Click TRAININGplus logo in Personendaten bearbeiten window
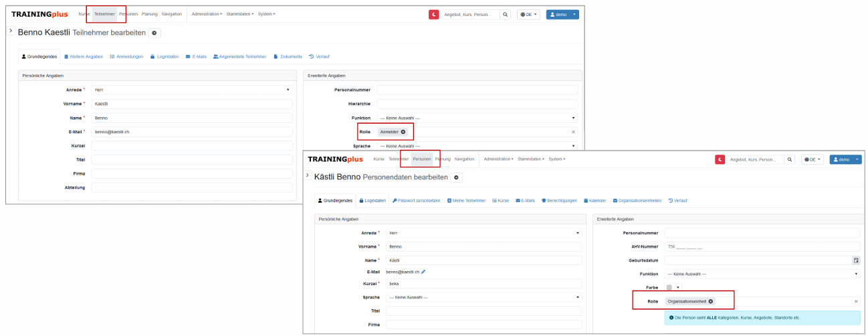The height and width of the screenshot is (336, 868). pyautogui.click(x=336, y=159)
